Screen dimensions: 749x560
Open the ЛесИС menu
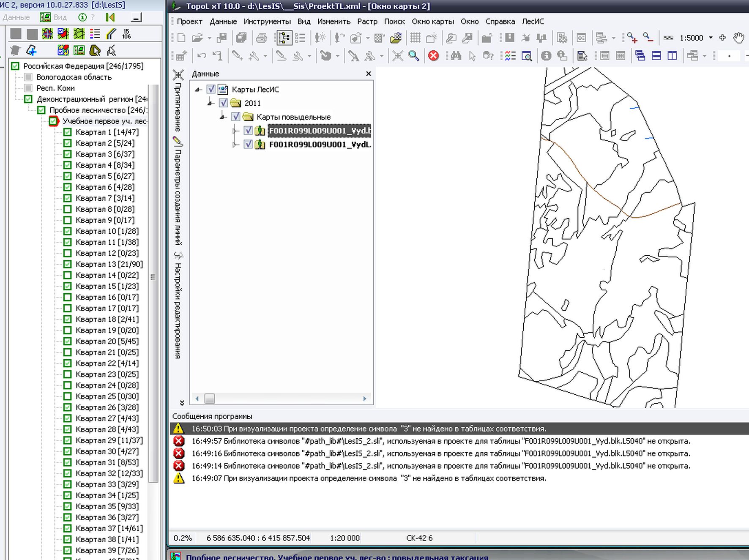coord(533,22)
